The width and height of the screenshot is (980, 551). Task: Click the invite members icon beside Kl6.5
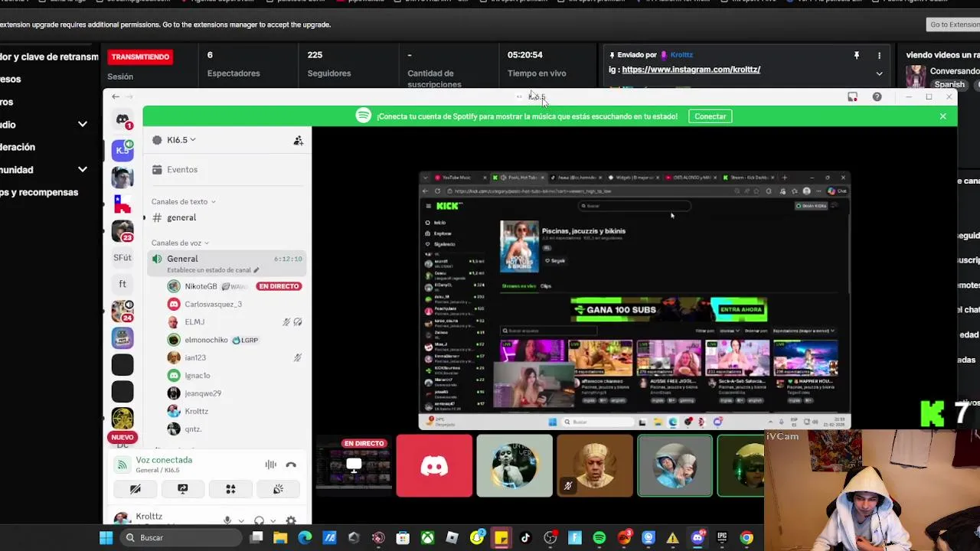[x=298, y=140]
